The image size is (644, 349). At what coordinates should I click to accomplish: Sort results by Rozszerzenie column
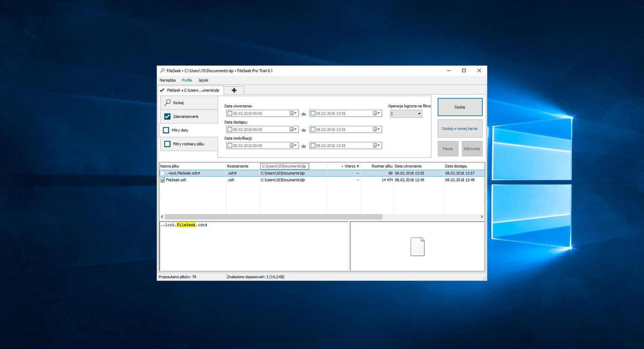[243, 166]
